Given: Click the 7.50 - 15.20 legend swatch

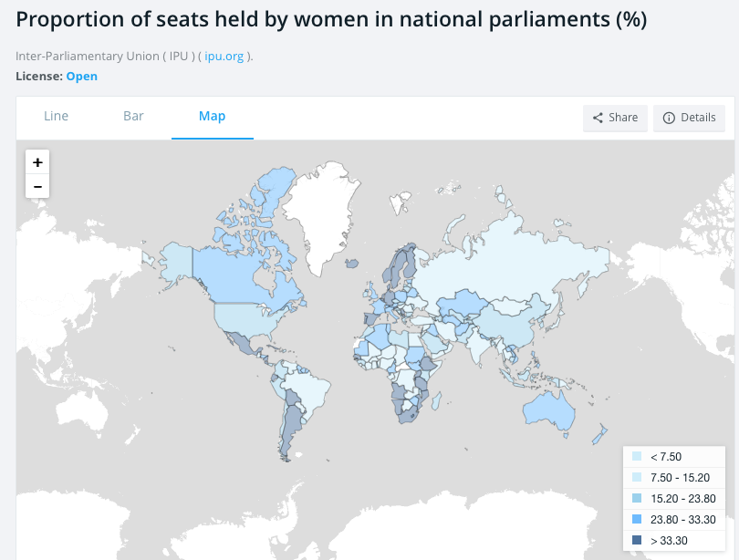Looking at the screenshot, I should pos(637,478).
